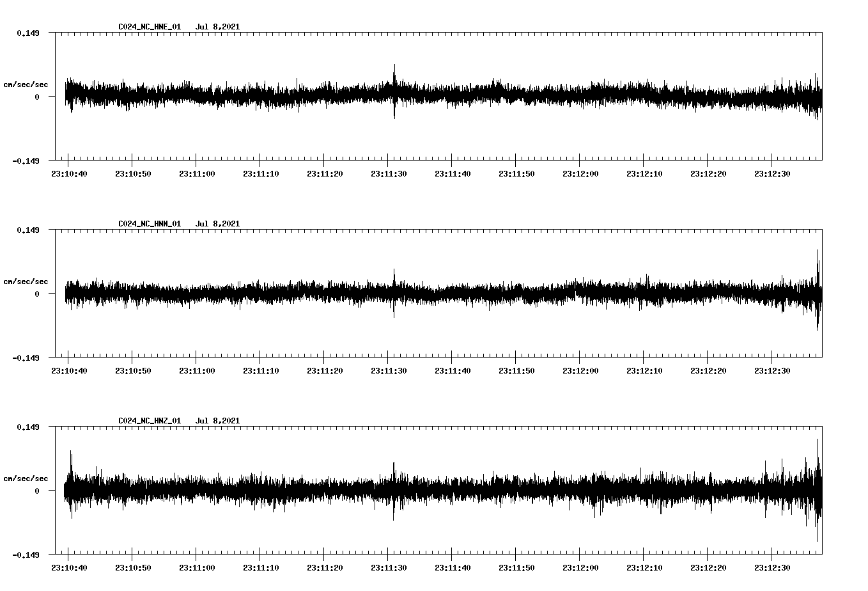Click the cm/sec/sec unit label on HNN plot

pos(26,281)
